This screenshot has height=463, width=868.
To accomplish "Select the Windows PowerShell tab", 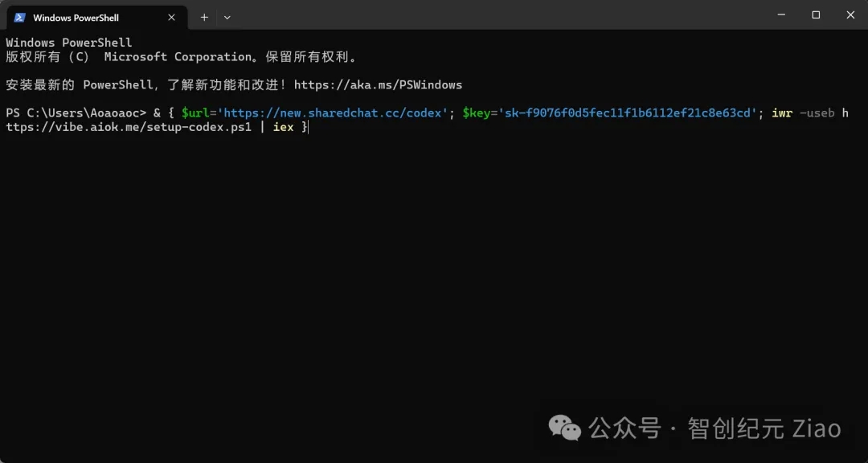I will click(x=97, y=17).
